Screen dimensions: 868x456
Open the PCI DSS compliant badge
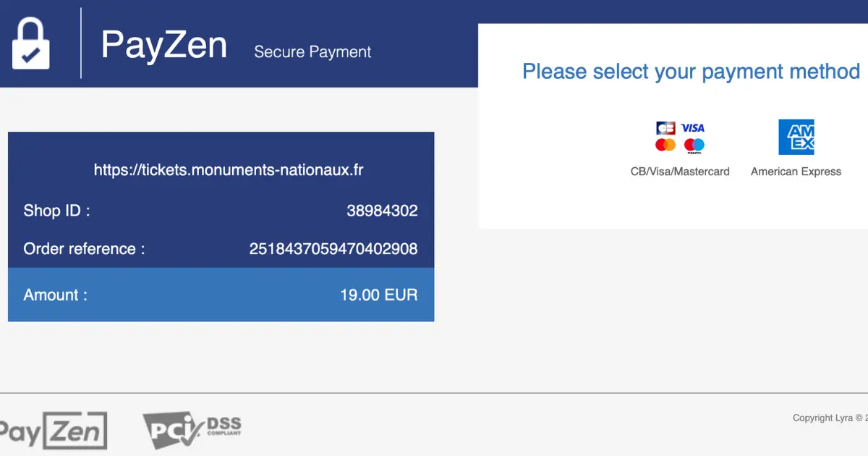pos(192,430)
